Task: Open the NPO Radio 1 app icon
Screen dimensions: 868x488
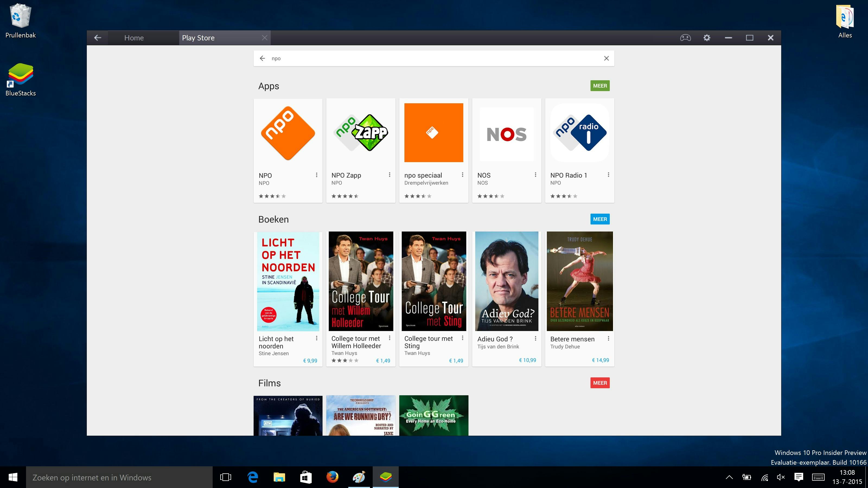Action: coord(580,133)
